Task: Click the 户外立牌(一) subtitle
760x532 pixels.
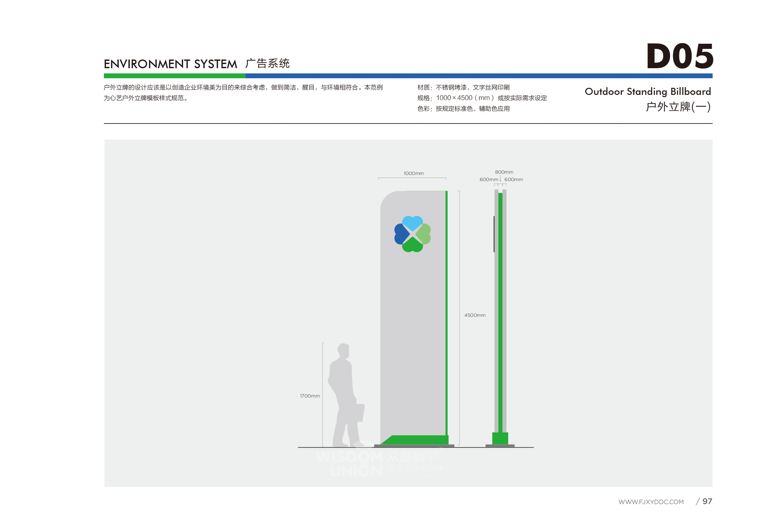Action: (x=678, y=107)
